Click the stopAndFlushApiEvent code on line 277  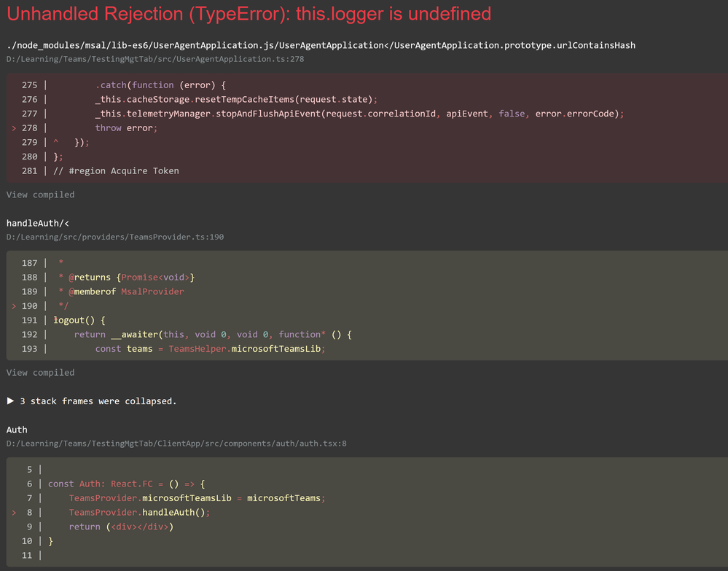359,114
